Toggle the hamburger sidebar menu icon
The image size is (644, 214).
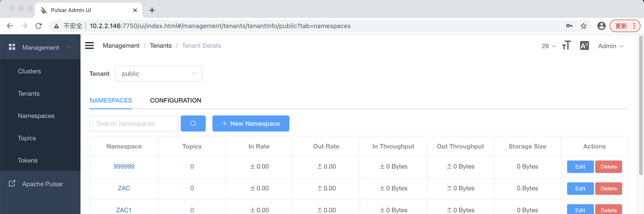click(90, 46)
